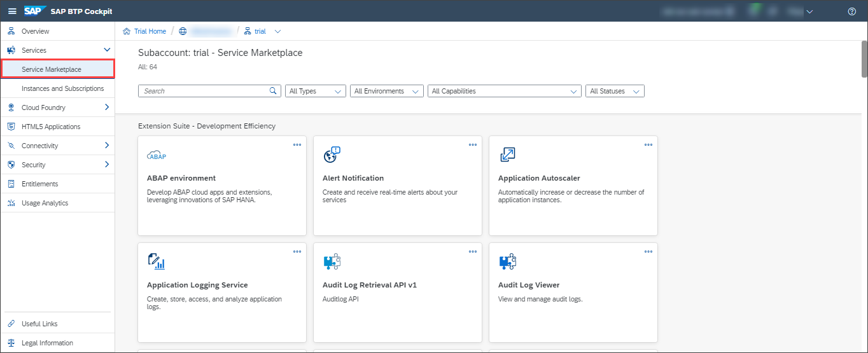This screenshot has width=868, height=353.
Task: Go to Trial Home breadcrumb link
Action: [150, 31]
